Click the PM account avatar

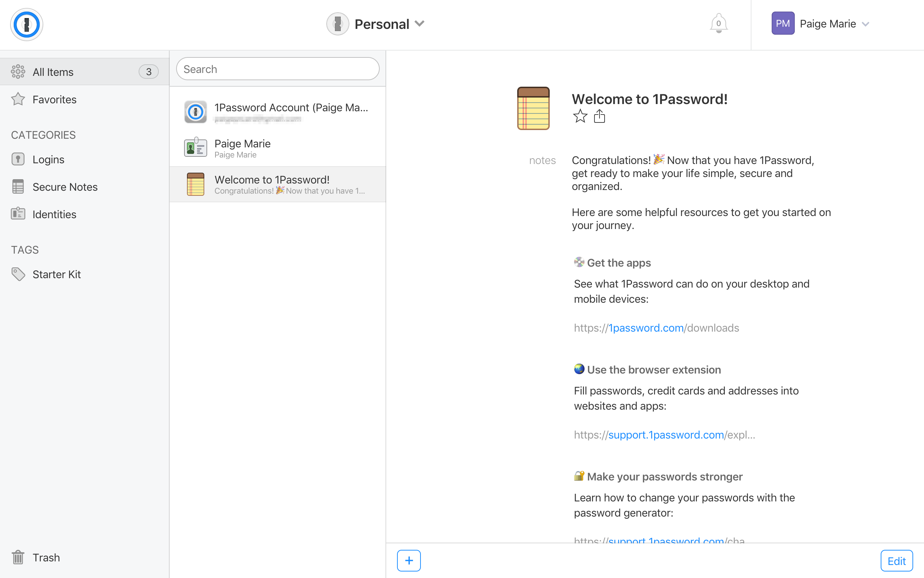(783, 23)
